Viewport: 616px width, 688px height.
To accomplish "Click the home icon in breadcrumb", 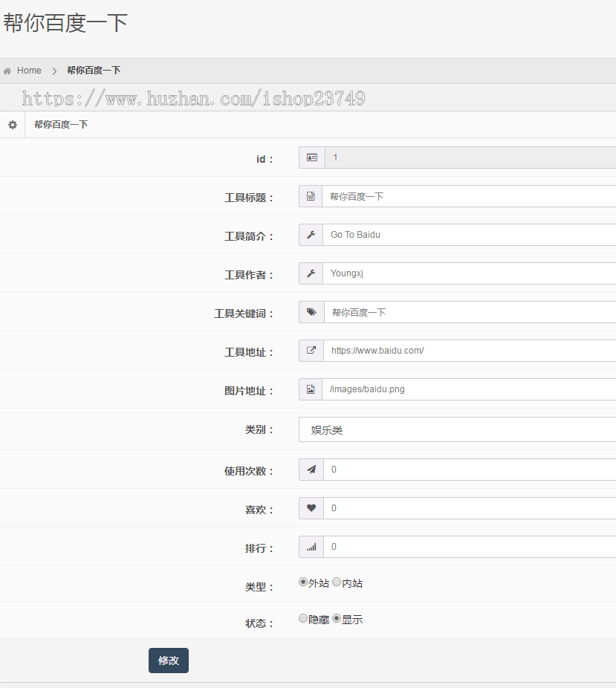I will point(7,71).
